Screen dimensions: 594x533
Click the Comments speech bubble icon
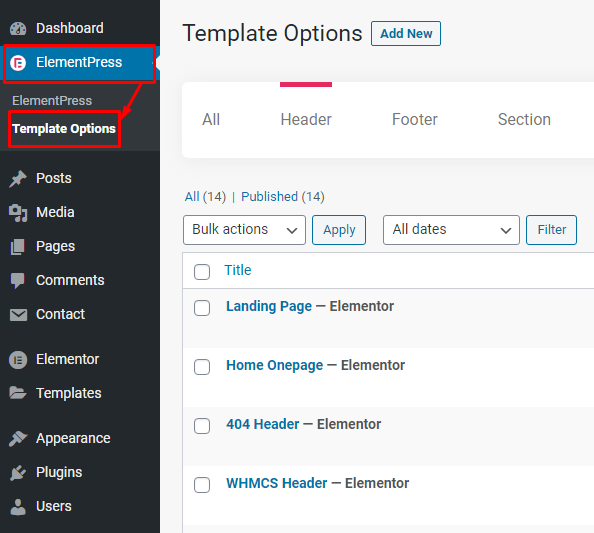[x=18, y=281]
